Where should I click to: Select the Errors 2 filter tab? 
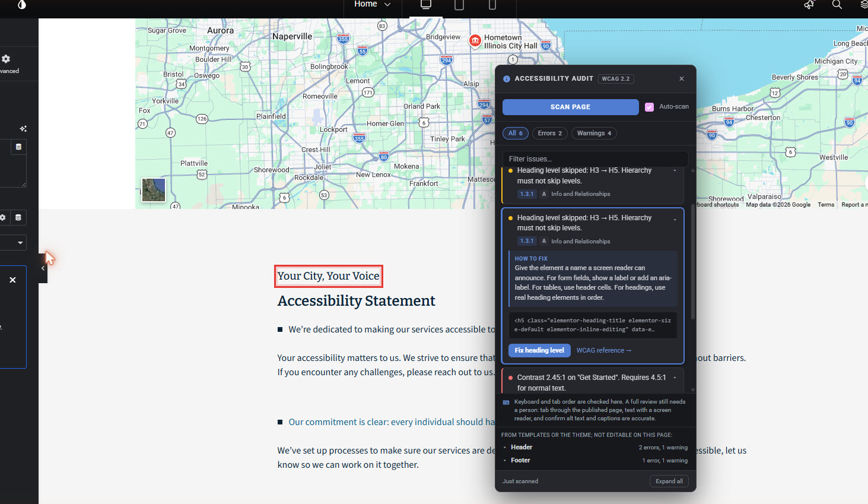click(549, 133)
